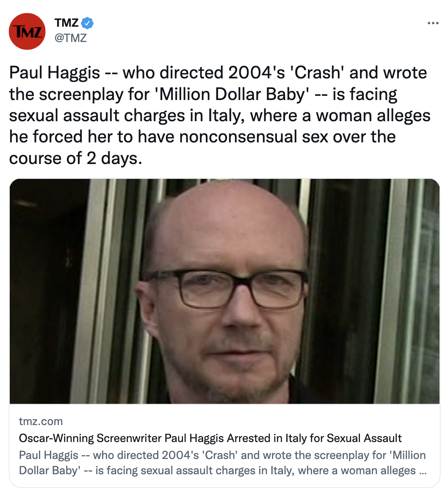Click the blue verified badge
This screenshot has height=495, width=448.
coord(87,23)
